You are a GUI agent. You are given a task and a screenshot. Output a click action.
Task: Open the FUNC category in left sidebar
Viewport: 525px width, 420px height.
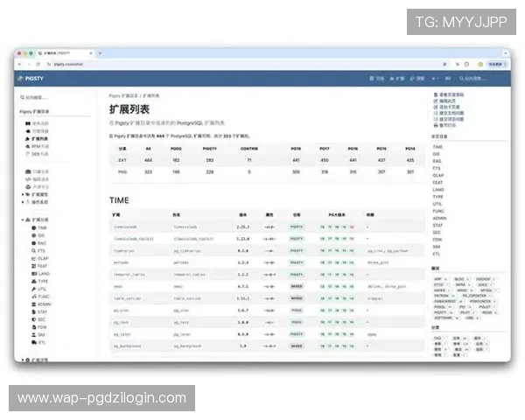(x=44, y=297)
